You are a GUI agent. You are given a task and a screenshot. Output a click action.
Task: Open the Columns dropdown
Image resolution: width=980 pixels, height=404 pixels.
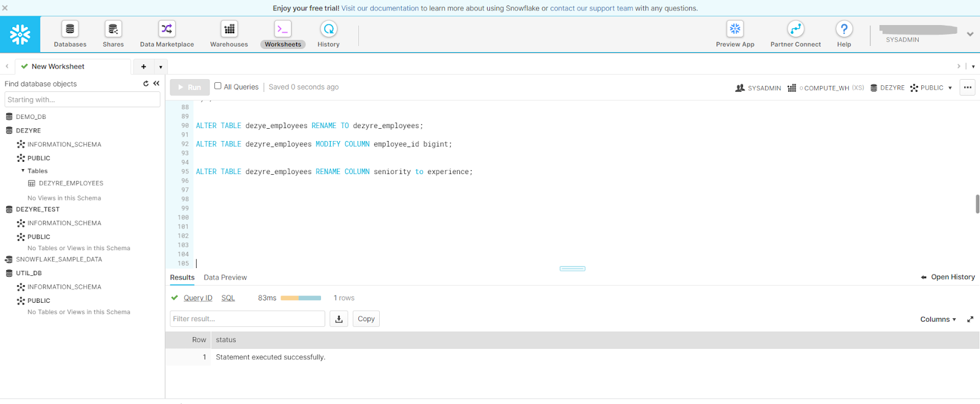point(938,319)
